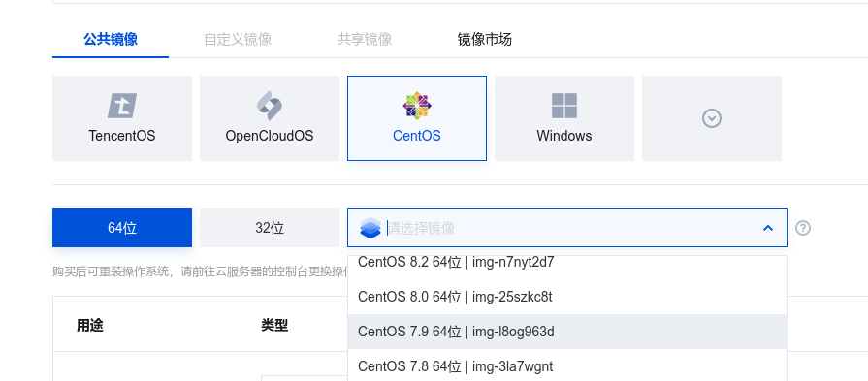
Task: Choose the CentOS image tile
Action: point(417,118)
